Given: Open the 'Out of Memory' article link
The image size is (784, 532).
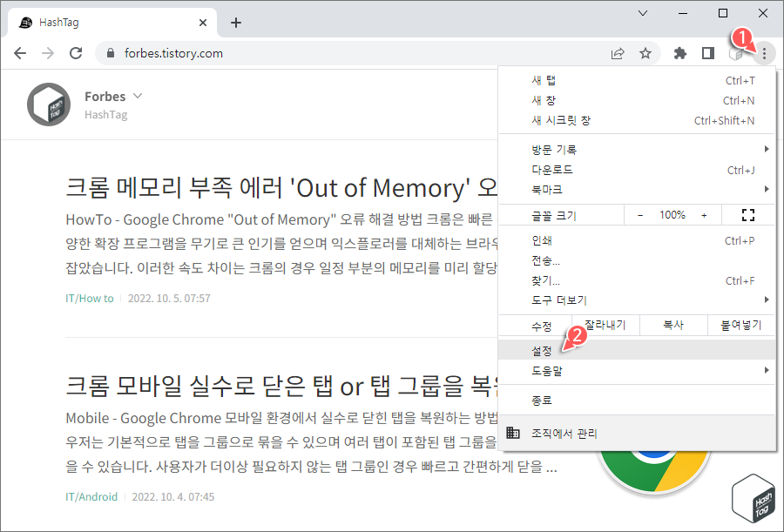Looking at the screenshot, I should click(261, 187).
